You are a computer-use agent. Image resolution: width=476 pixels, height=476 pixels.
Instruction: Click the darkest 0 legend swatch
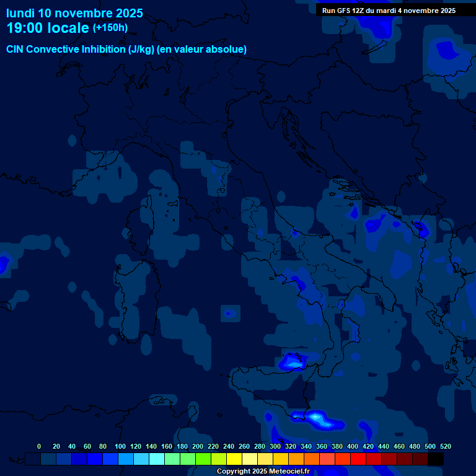33,459
